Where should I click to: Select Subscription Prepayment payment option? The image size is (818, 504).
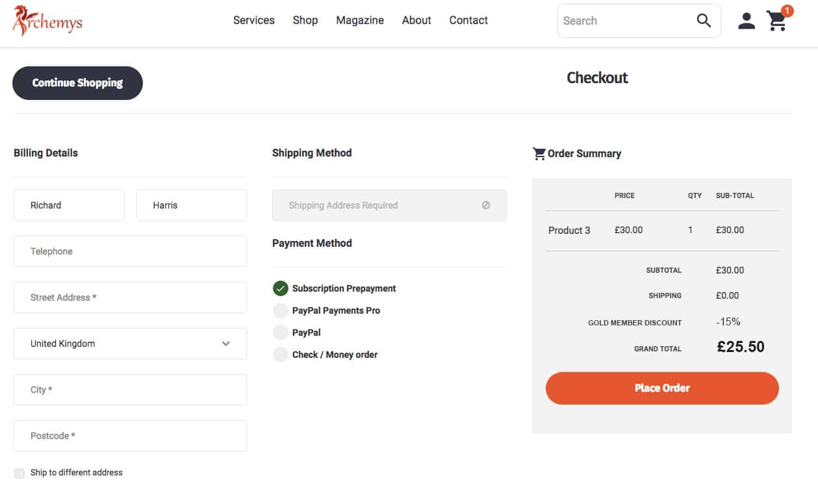[280, 288]
